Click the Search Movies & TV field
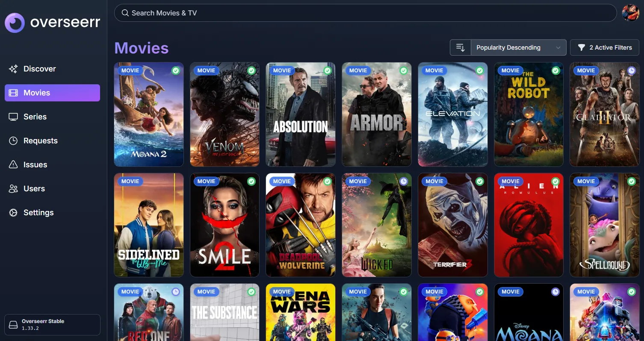This screenshot has height=341, width=644. point(365,13)
